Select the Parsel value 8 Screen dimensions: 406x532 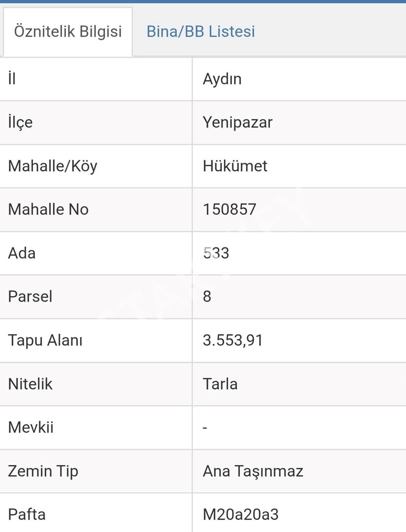click(207, 297)
